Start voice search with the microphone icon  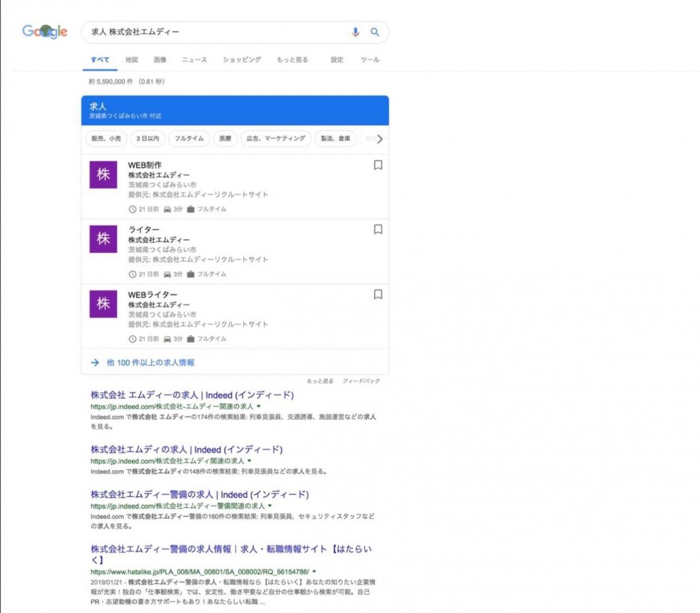coord(355,32)
